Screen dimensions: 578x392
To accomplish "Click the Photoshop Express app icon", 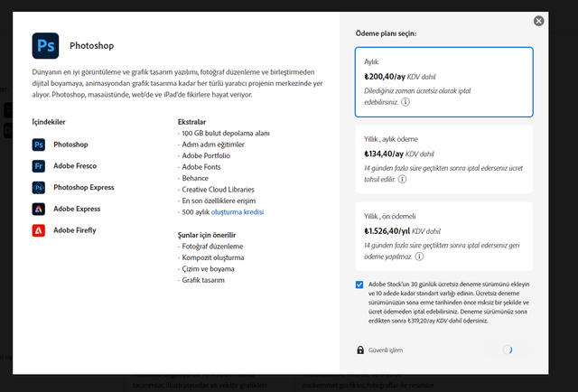I will [39, 188].
